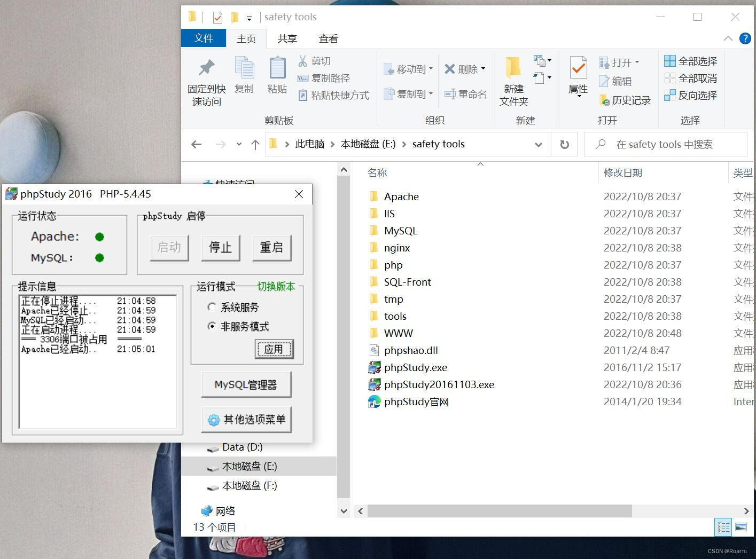
Task: Expand the Open dropdown arrow in the ribbon
Action: (x=637, y=62)
